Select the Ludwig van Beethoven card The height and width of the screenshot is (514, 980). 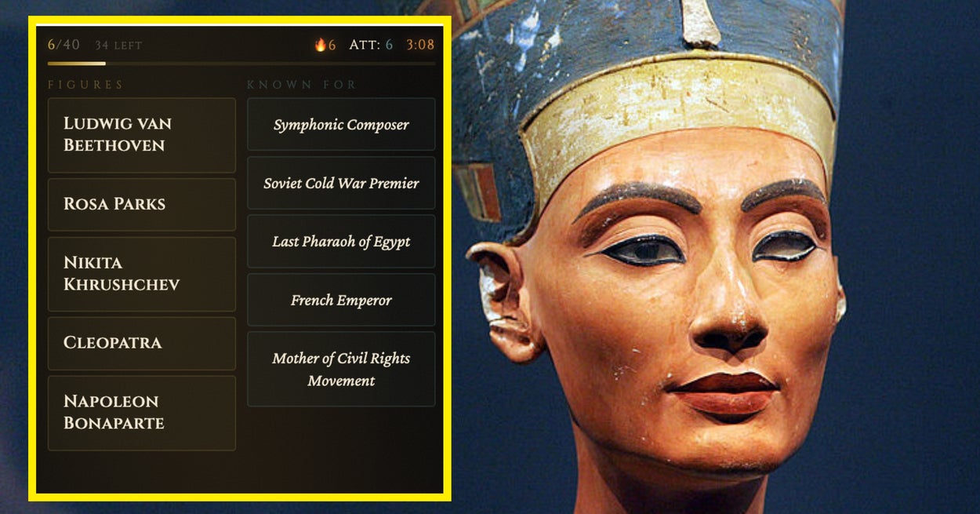tap(142, 135)
